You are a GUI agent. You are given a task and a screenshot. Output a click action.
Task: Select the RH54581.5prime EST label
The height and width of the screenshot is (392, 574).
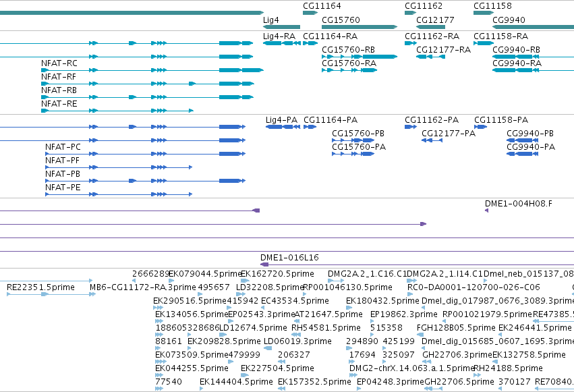coord(326,328)
